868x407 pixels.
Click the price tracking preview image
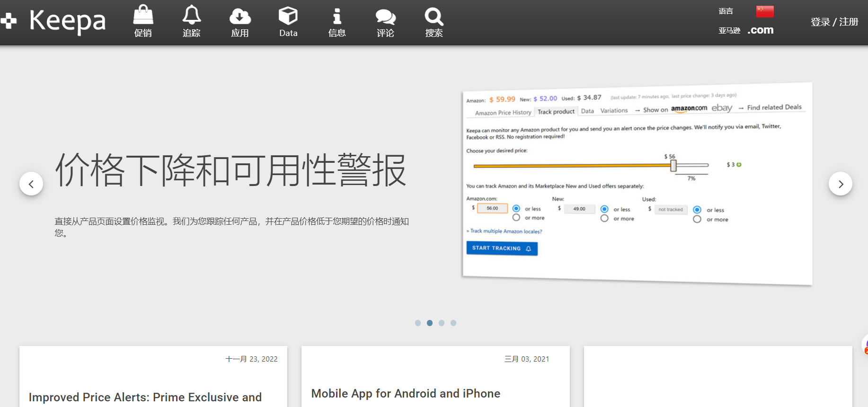(637, 184)
